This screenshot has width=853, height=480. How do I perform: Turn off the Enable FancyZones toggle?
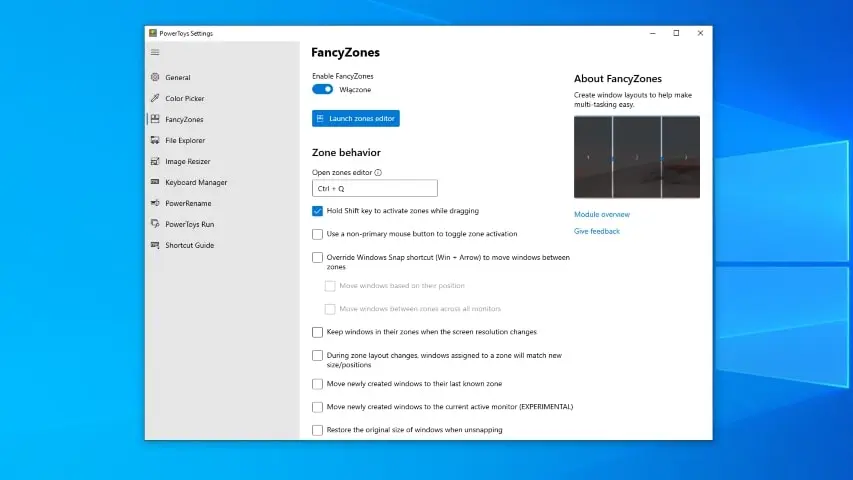pyautogui.click(x=322, y=89)
